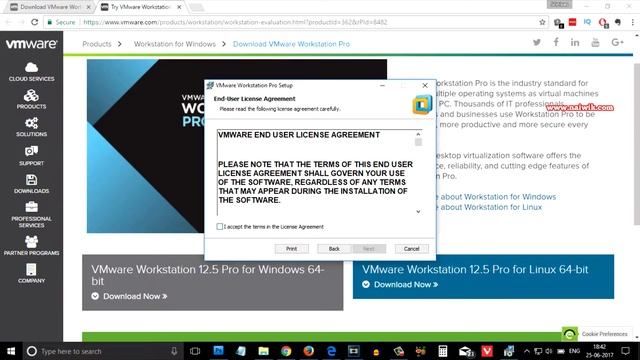Switch to the Try VMware Workstation tab

141,7
